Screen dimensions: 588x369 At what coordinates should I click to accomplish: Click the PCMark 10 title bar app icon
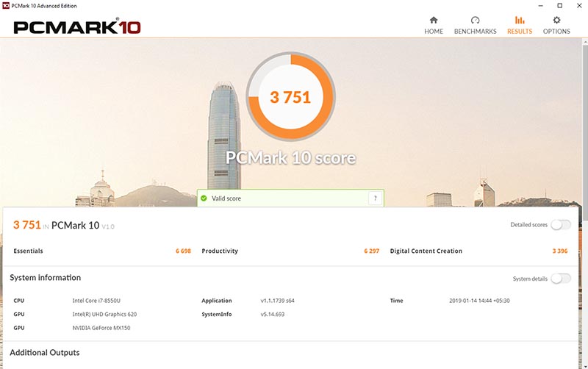6,6
